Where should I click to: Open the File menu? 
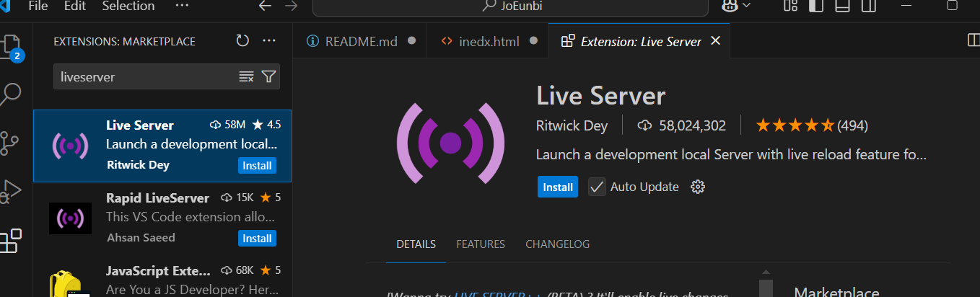tap(38, 6)
